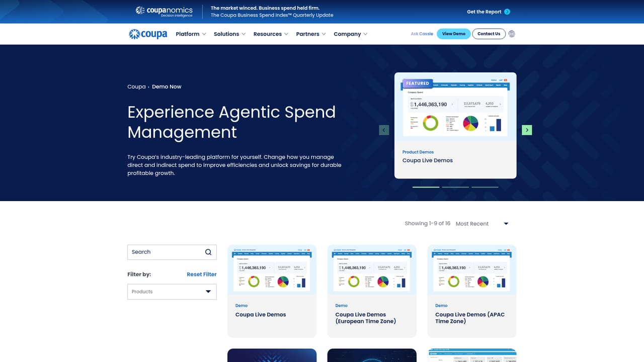Select the third carousel slide indicator
644x362 pixels.
click(485, 187)
